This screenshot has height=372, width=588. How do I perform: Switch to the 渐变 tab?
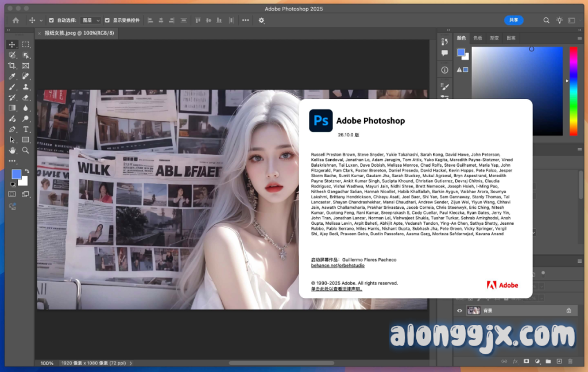click(x=494, y=38)
